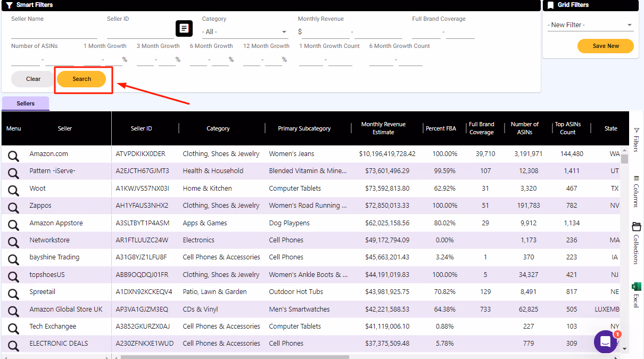
Task: Click Patio, Lawn & Garden category cell
Action: (214, 292)
